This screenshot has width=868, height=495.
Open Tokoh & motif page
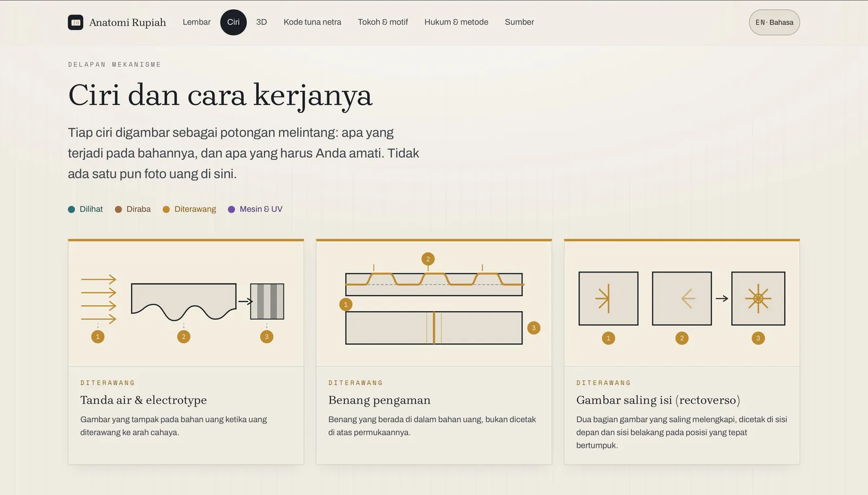(x=383, y=22)
